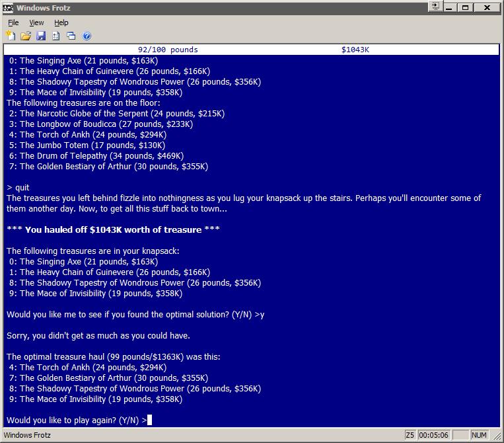This screenshot has width=504, height=443.
Task: Click the '00:05:06' elapsed time entry
Action: [433, 435]
